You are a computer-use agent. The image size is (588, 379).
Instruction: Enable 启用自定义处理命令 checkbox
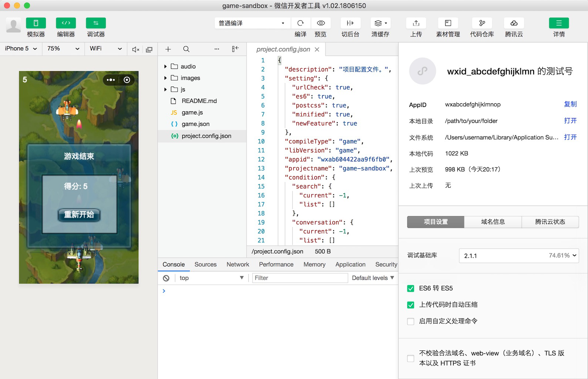pyautogui.click(x=410, y=321)
